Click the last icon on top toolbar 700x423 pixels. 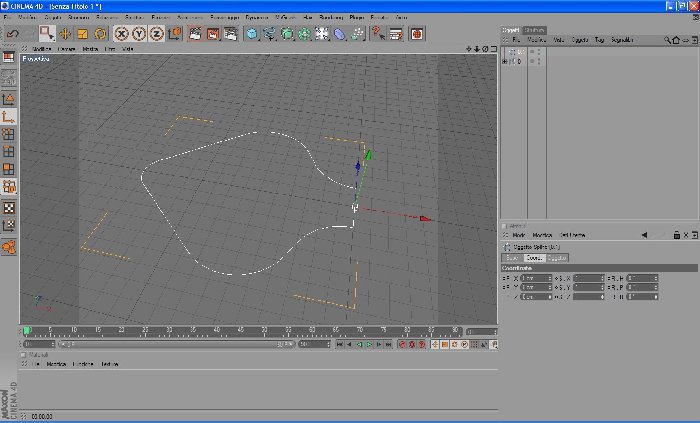(417, 33)
